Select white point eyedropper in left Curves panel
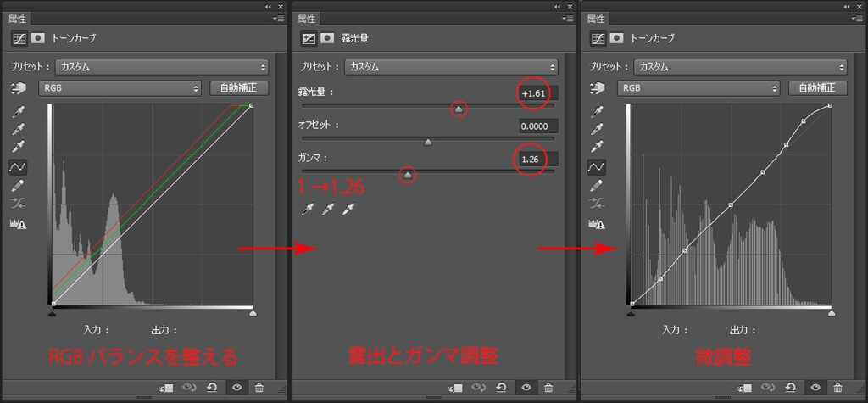Viewport: 868px width, 403px height. (19, 148)
